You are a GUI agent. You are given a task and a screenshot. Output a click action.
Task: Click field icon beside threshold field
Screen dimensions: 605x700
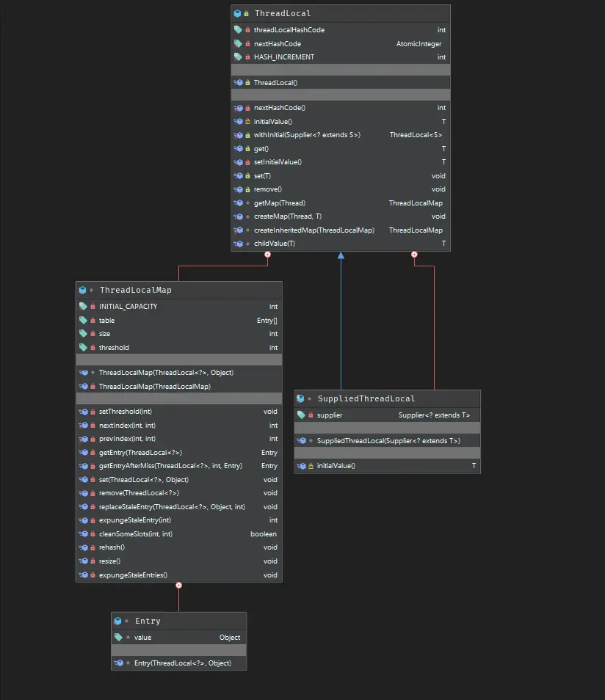tap(83, 347)
